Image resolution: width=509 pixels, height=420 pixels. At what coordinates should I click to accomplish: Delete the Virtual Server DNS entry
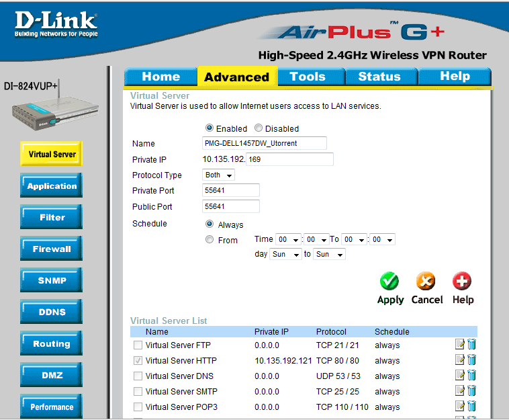471,375
